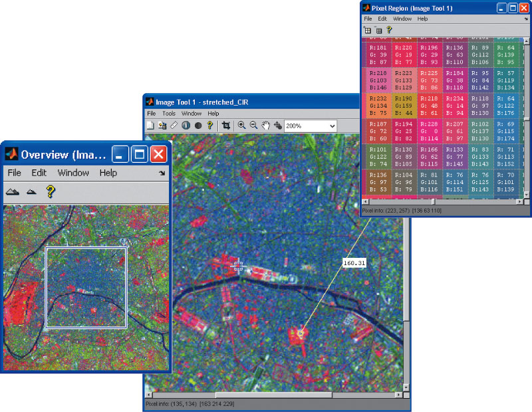Select the Distance ruler tool
Viewport: 532px width, 412px height.
[174, 126]
